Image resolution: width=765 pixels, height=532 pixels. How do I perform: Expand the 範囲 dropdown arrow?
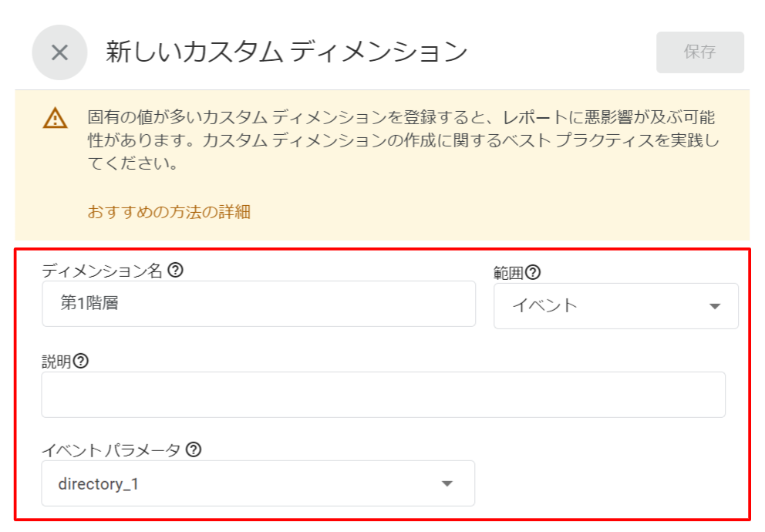[x=715, y=306]
